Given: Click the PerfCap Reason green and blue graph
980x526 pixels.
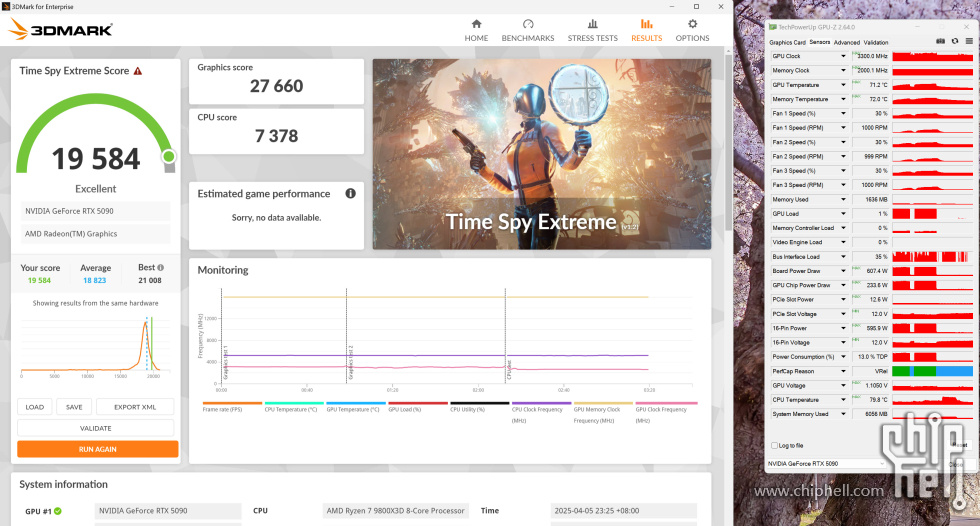Looking at the screenshot, I should coord(932,371).
